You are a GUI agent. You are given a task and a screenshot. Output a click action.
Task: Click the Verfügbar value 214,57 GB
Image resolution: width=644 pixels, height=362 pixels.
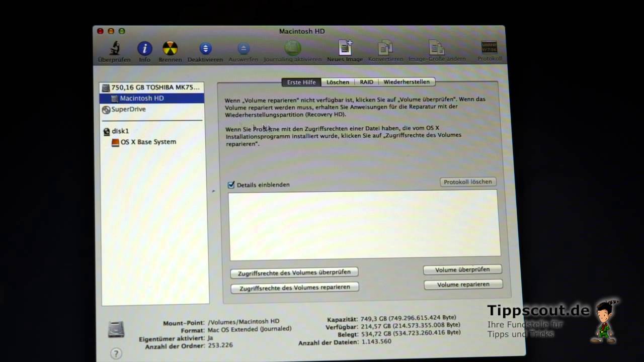coord(375,326)
